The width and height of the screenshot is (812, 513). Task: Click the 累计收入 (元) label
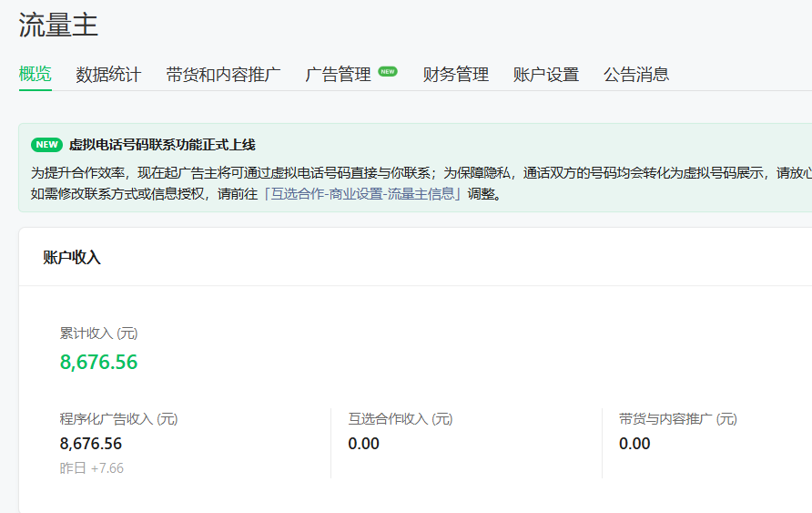(x=99, y=333)
